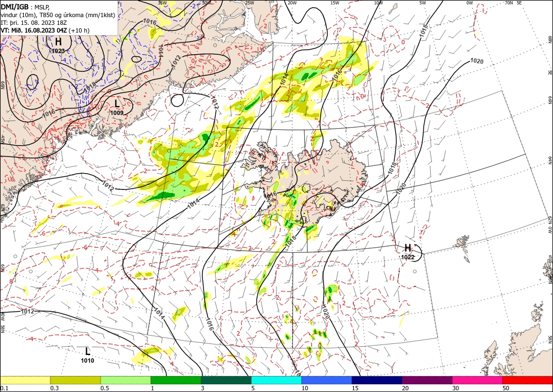This screenshot has height=392, width=553.
Task: Click the yellow 0.1–0.3 precipitation legend swatch
Action: [x=25, y=380]
